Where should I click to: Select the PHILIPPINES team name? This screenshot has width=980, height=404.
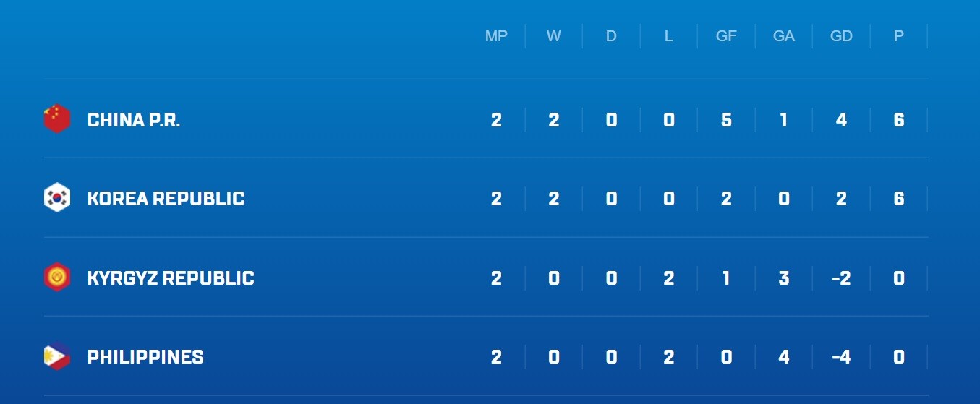click(x=145, y=357)
